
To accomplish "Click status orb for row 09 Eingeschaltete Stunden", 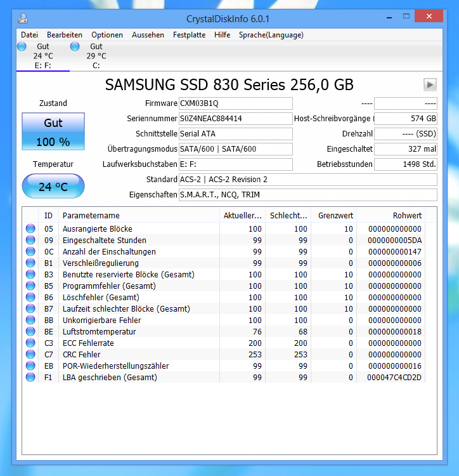I will coord(30,240).
